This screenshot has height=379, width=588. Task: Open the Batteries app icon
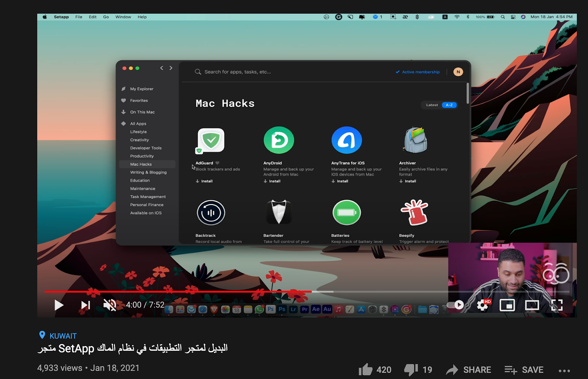347,212
